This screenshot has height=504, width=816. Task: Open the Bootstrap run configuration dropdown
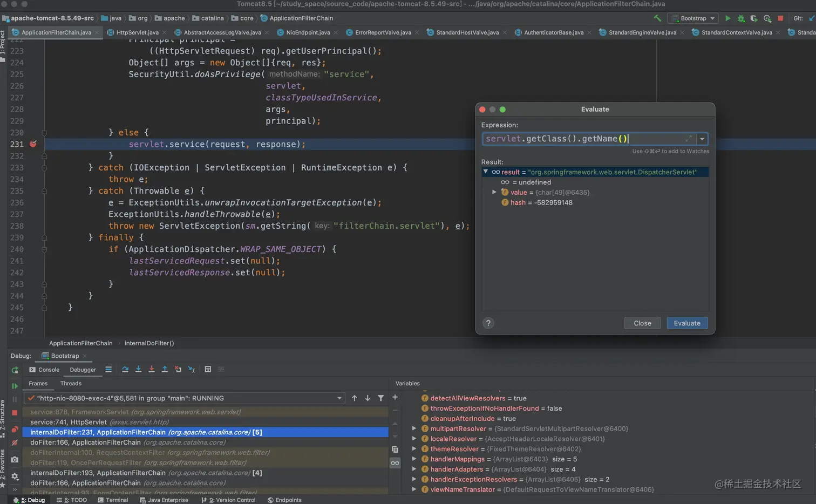(x=693, y=18)
